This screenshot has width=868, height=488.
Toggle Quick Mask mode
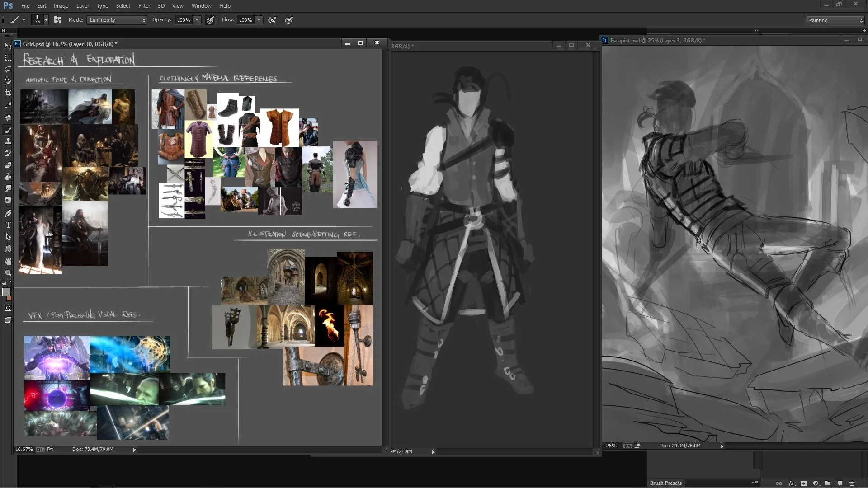8,308
